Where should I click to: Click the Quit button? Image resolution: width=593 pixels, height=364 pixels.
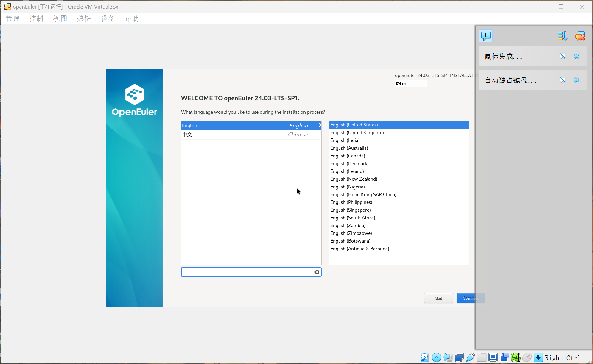coord(438,298)
